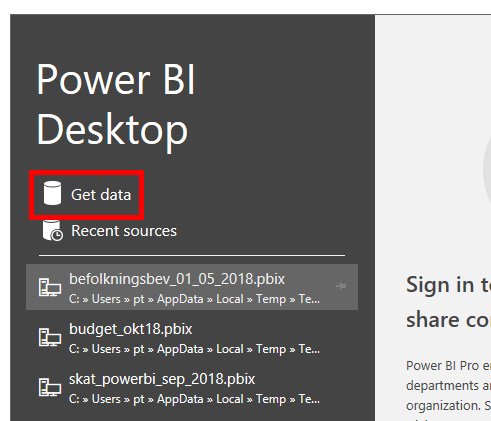Screen dimensions: 491x421
Task: Click the skat_powerbi_sep_2018 file computer icon
Action: coord(50,387)
